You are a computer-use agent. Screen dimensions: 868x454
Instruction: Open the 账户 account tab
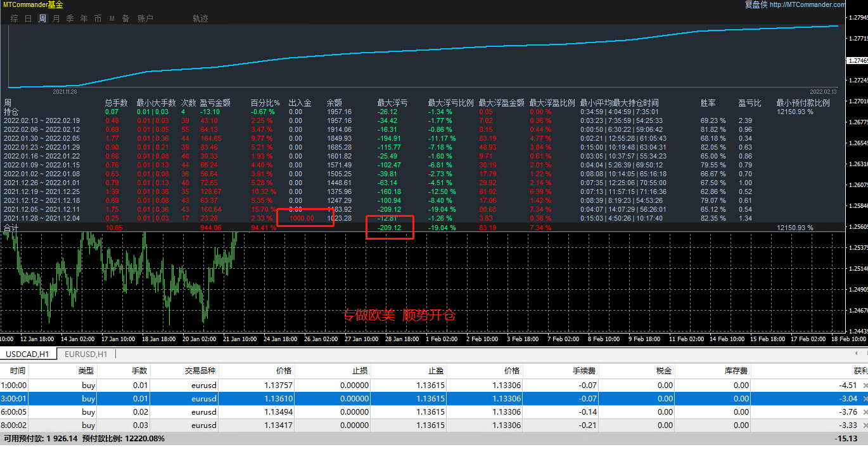click(x=145, y=18)
